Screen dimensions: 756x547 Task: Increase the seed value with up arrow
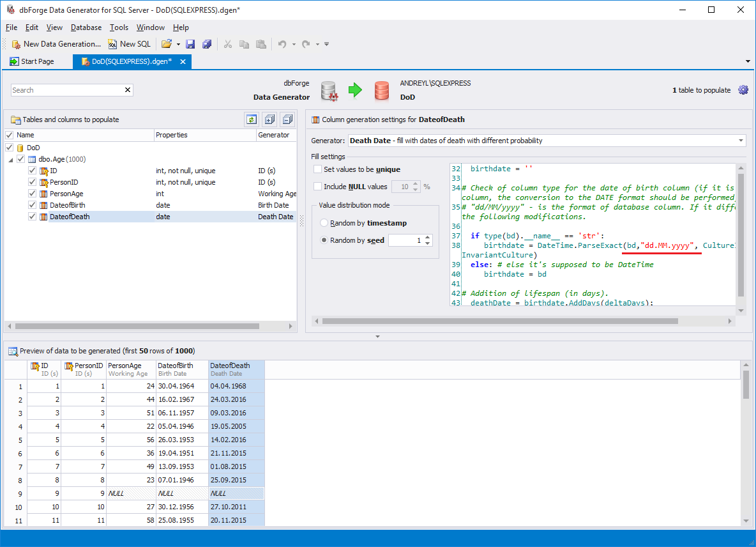click(428, 237)
